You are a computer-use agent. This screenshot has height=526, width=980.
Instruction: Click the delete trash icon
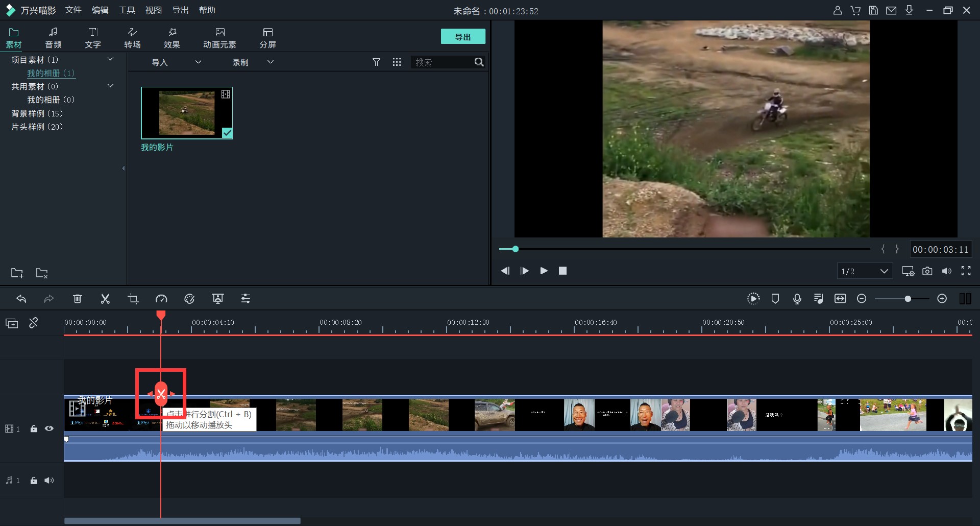tap(77, 299)
